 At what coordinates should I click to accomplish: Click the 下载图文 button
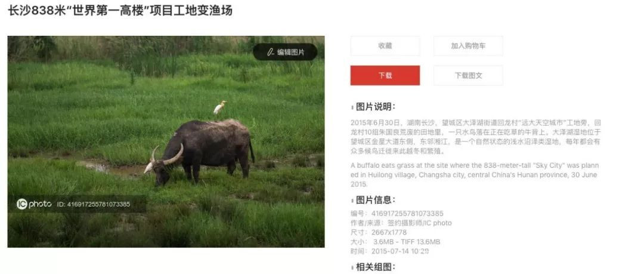click(468, 76)
